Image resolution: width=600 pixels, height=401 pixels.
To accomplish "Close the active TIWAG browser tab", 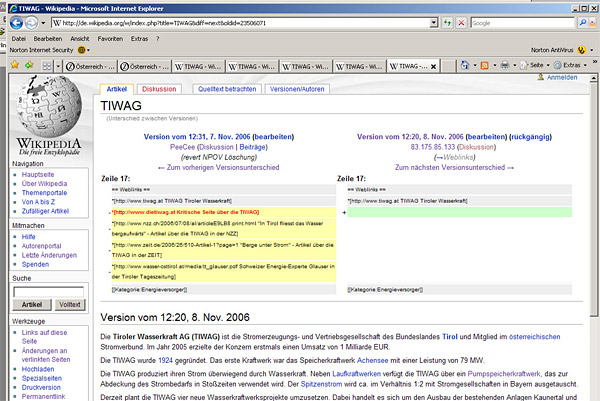I will (433, 67).
